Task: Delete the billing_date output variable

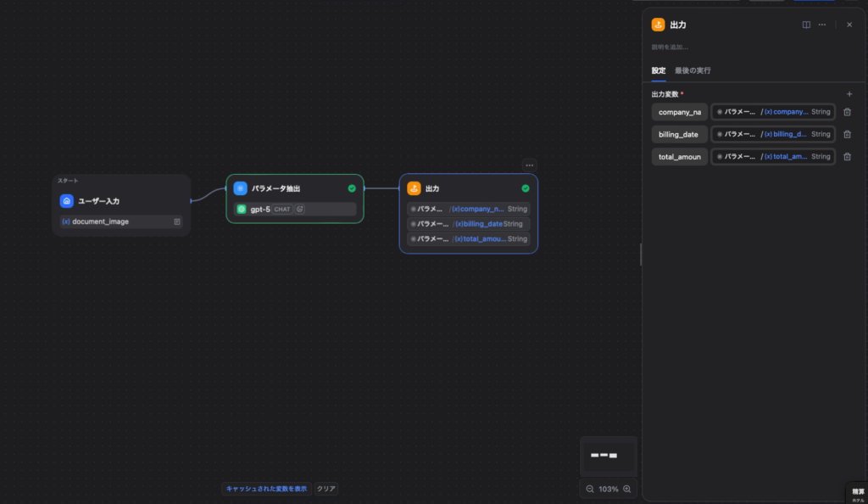Action: (847, 134)
